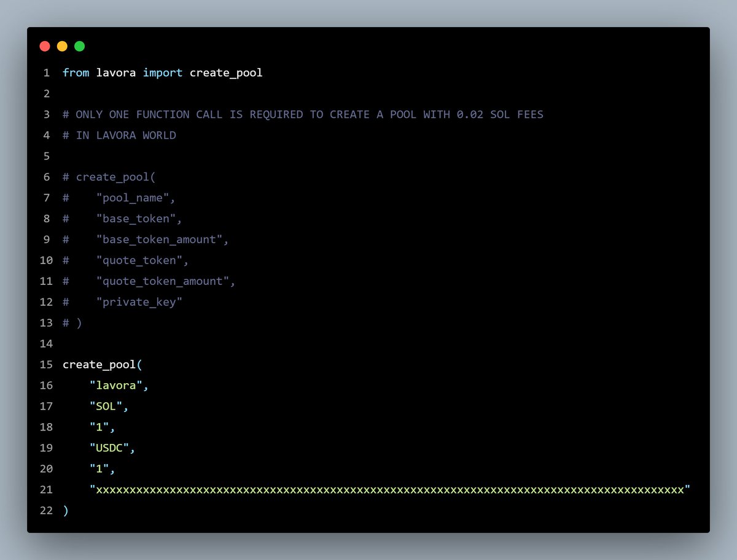Click the 'lavora' module name on line 1
The height and width of the screenshot is (560, 737).
coord(116,73)
